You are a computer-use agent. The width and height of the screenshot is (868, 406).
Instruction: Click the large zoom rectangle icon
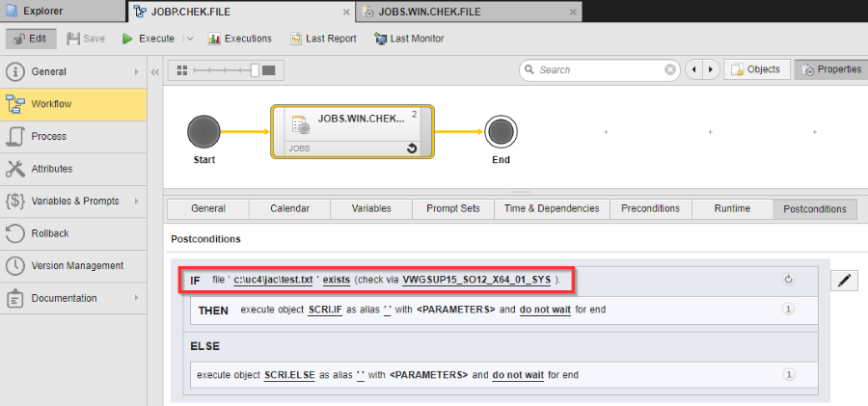[269, 70]
